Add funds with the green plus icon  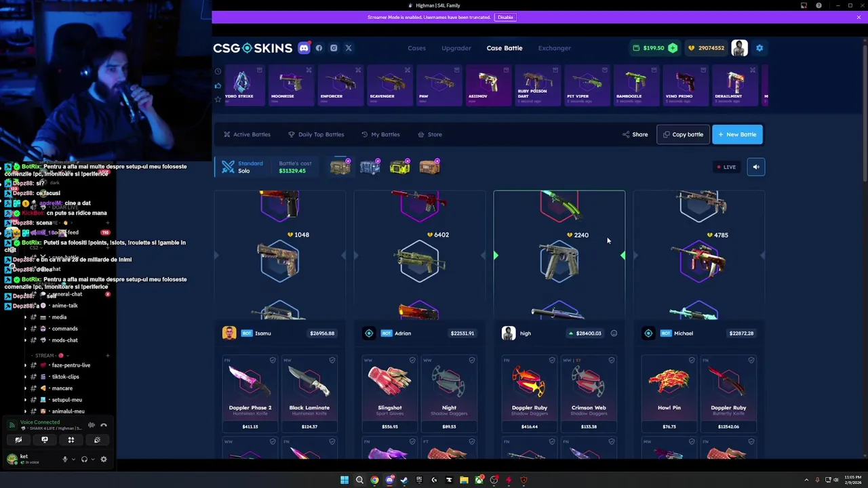coord(673,48)
